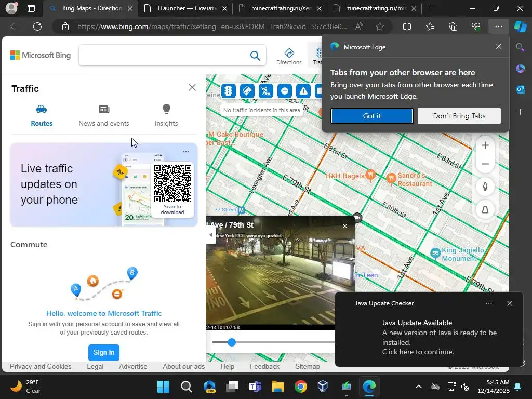Close the Traffic panel
This screenshot has width=532, height=399.
192,87
